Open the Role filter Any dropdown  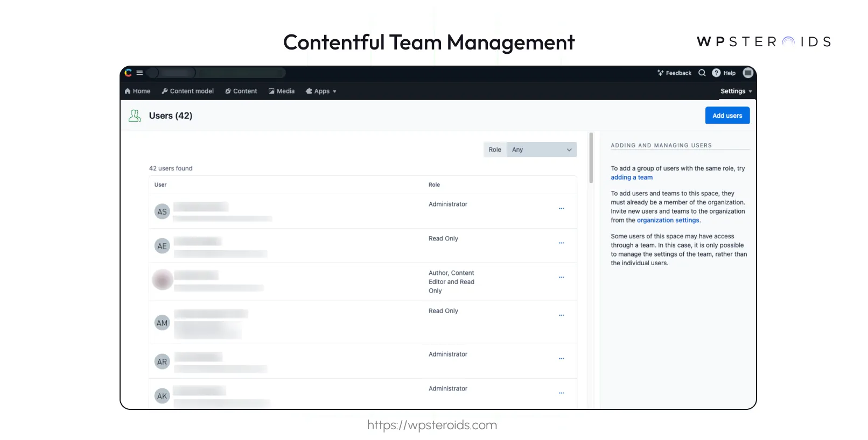pyautogui.click(x=542, y=150)
